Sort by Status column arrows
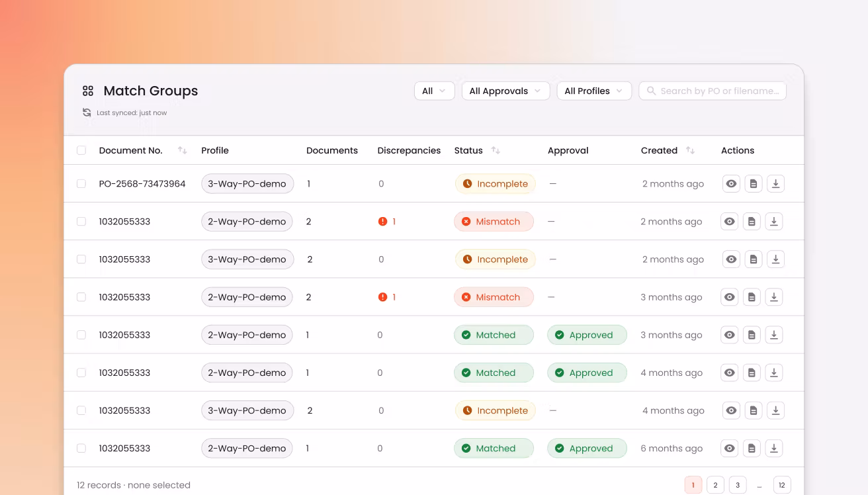This screenshot has height=495, width=868. [x=496, y=150]
